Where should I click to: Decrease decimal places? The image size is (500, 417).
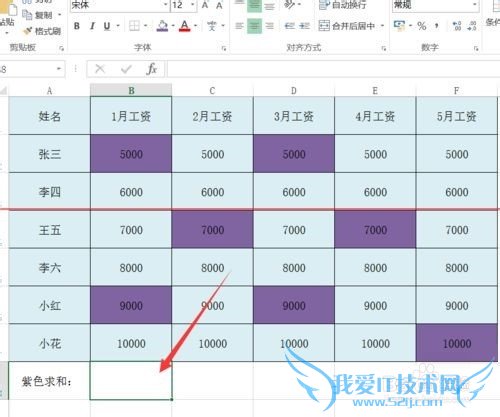click(472, 26)
